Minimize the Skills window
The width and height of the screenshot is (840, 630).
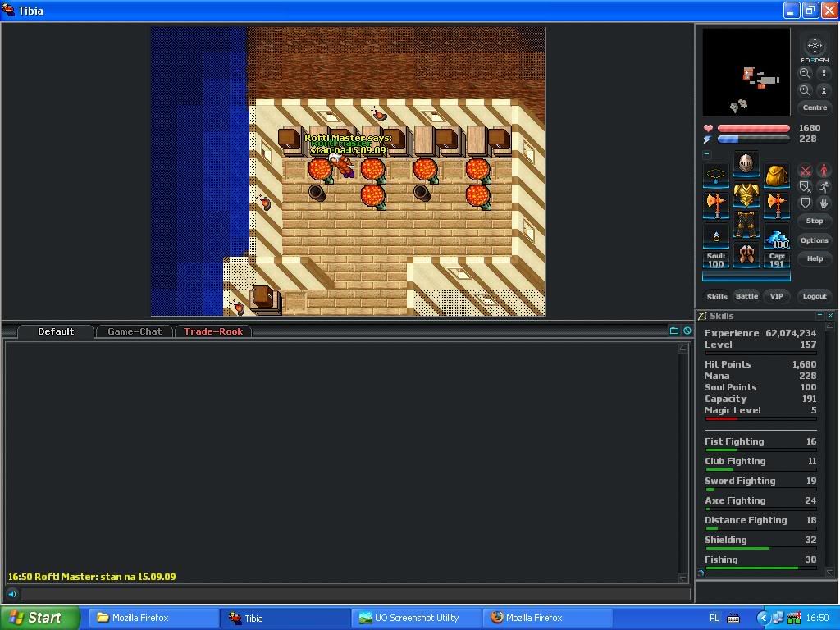click(x=819, y=316)
